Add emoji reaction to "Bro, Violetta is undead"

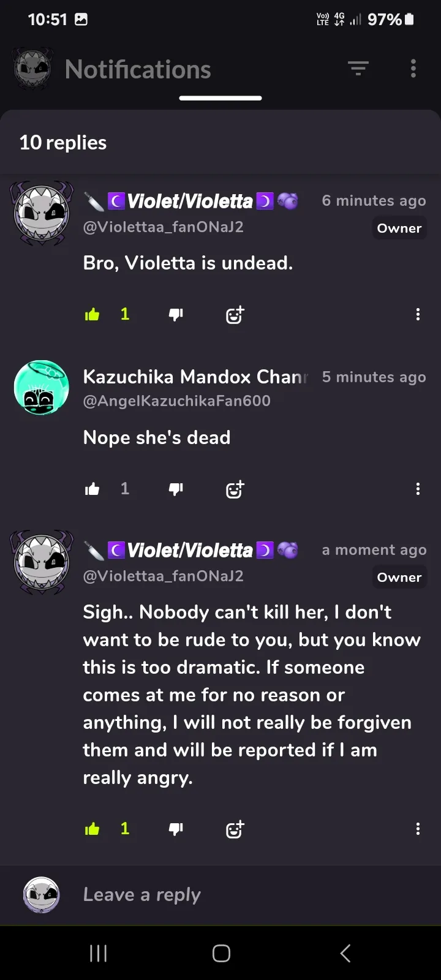pyautogui.click(x=235, y=315)
